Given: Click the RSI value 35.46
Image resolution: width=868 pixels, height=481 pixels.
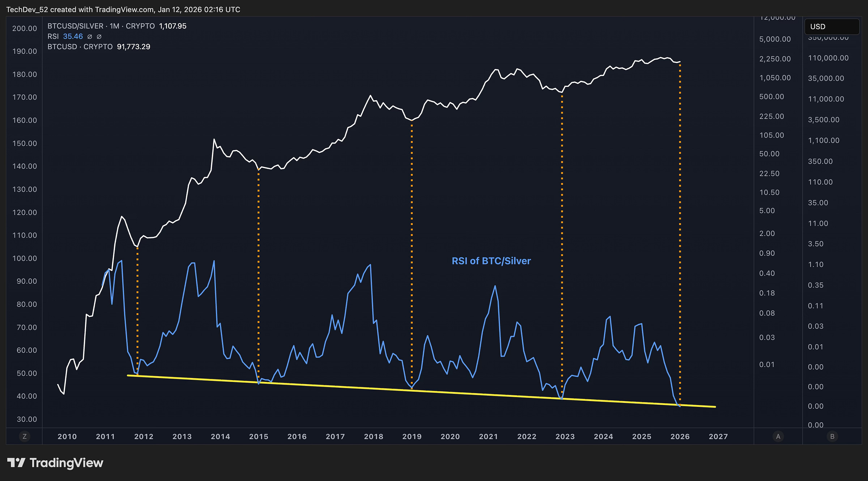Looking at the screenshot, I should point(73,37).
